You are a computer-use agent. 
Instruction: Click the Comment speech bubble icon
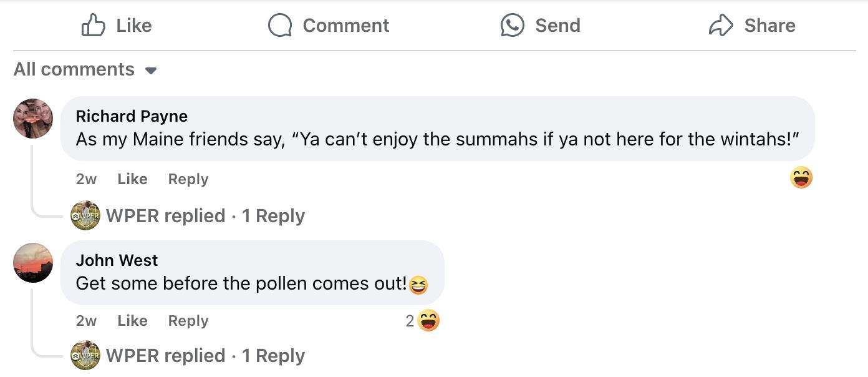[280, 26]
